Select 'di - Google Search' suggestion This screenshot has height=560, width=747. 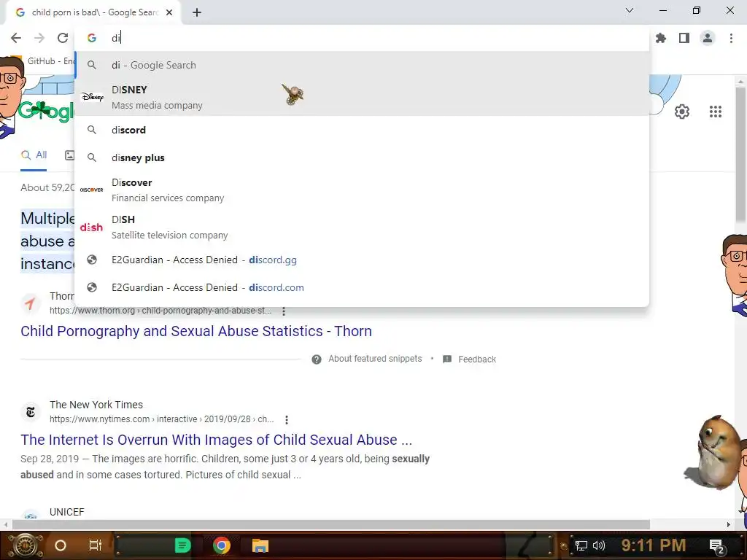(x=362, y=65)
